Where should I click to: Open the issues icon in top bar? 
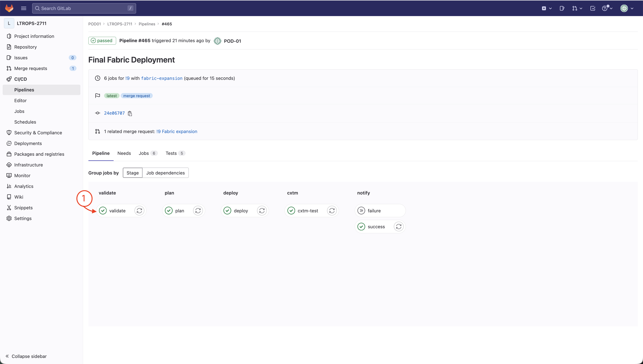point(562,8)
